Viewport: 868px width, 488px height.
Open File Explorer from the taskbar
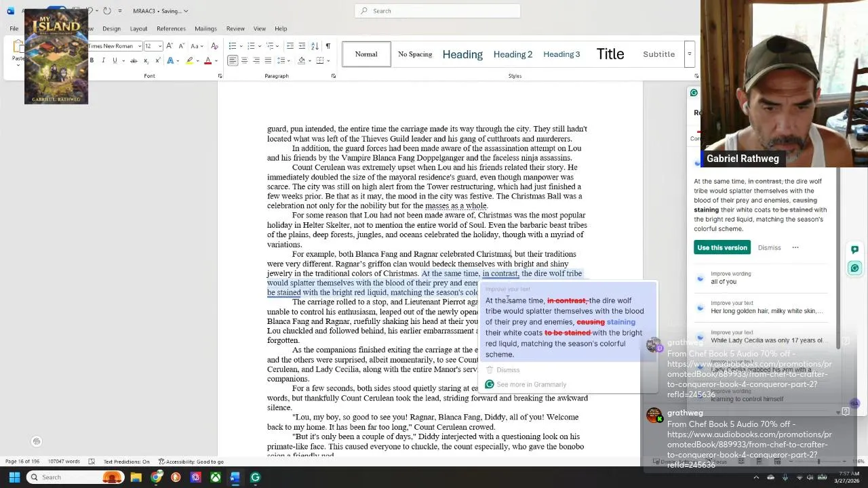(x=136, y=477)
